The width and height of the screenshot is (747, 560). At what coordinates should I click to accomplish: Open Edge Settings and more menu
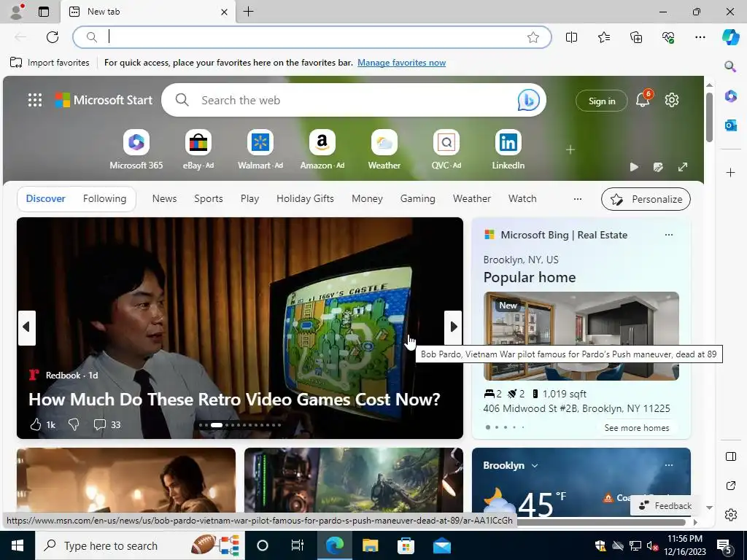click(x=700, y=37)
